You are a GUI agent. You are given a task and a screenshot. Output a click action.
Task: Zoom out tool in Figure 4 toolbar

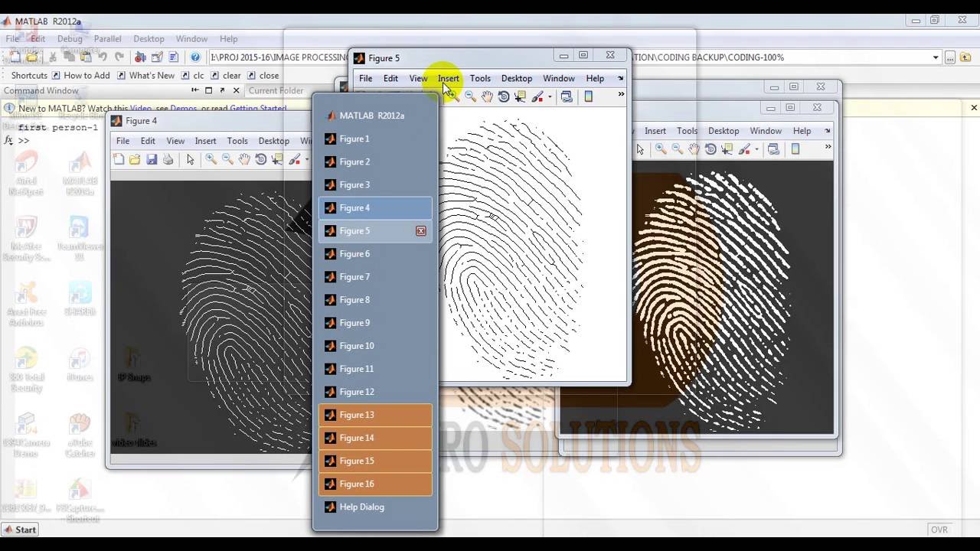tap(227, 159)
